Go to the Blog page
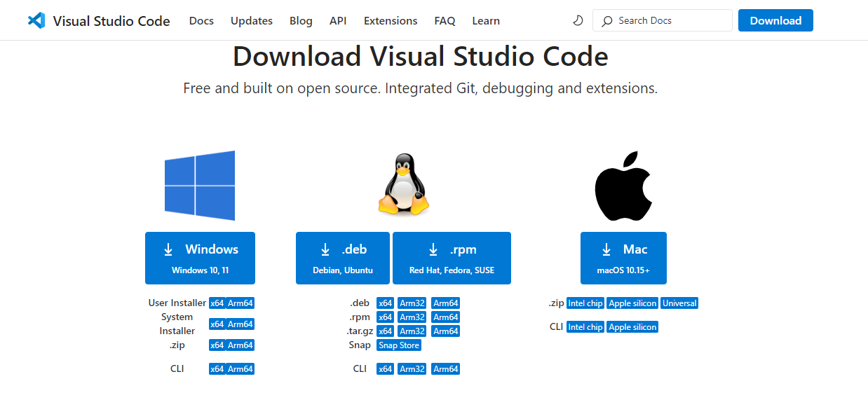The width and height of the screenshot is (868, 414). [301, 20]
